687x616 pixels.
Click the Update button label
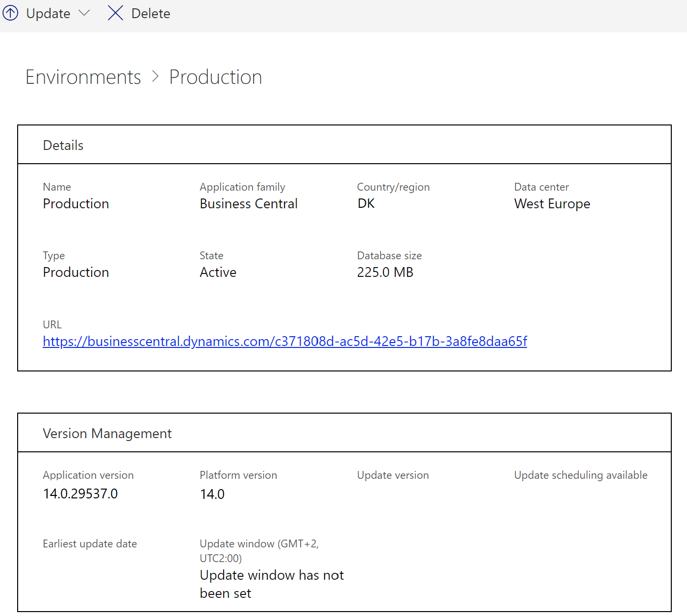pyautogui.click(x=48, y=14)
